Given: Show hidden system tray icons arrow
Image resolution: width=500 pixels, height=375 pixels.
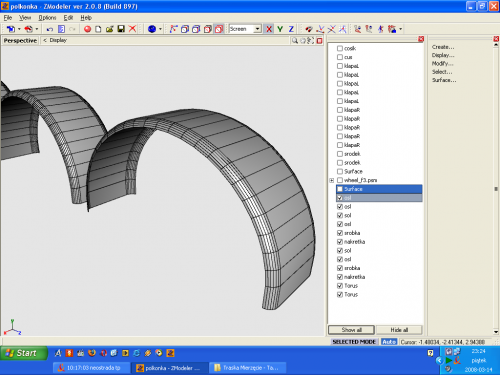Looking at the screenshot, I should coord(439,360).
